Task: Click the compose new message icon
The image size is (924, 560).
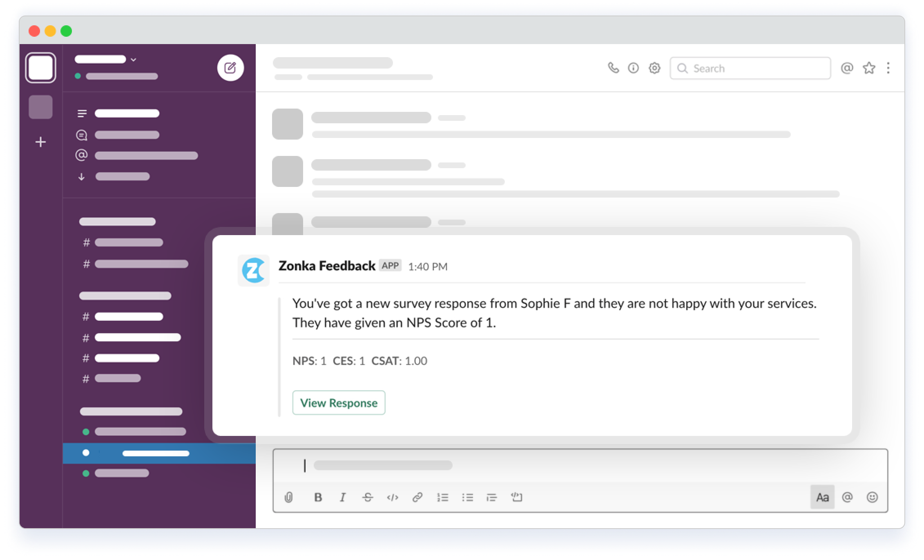Action: [230, 69]
